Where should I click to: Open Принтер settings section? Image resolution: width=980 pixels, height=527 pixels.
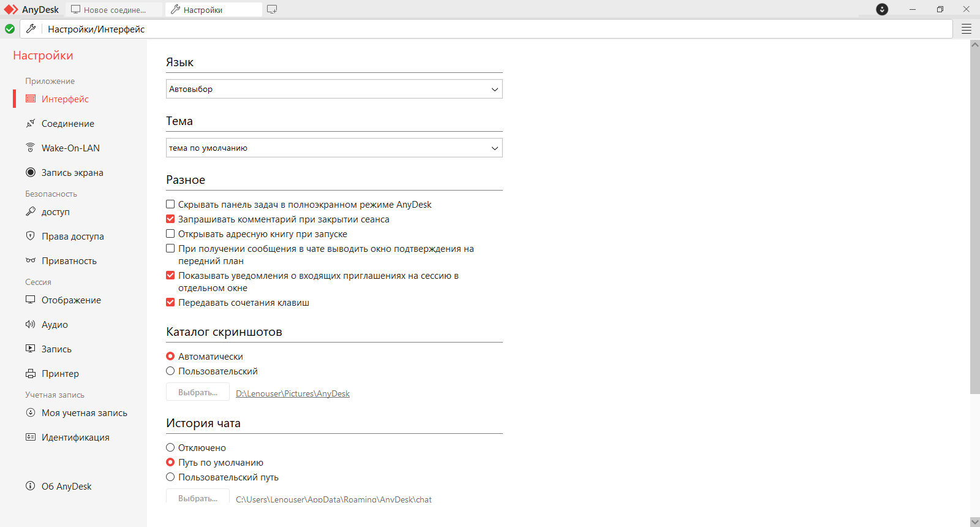tap(60, 373)
